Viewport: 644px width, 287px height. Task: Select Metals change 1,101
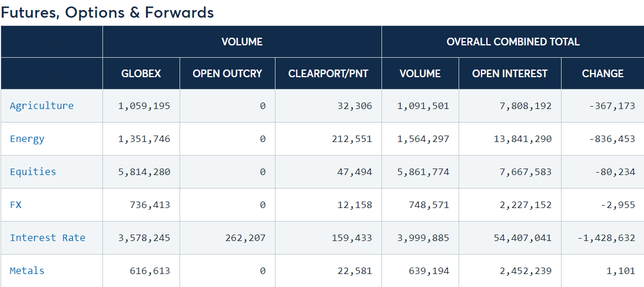point(621,271)
